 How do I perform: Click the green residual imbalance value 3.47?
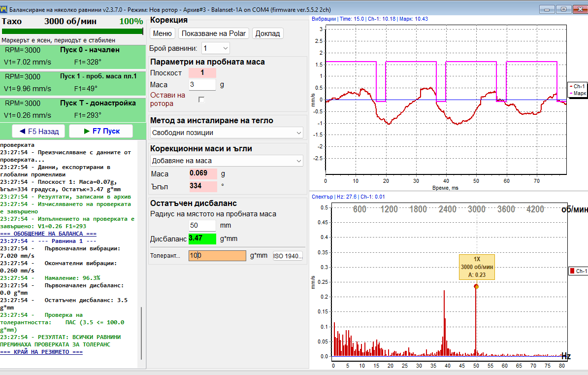pyautogui.click(x=202, y=239)
